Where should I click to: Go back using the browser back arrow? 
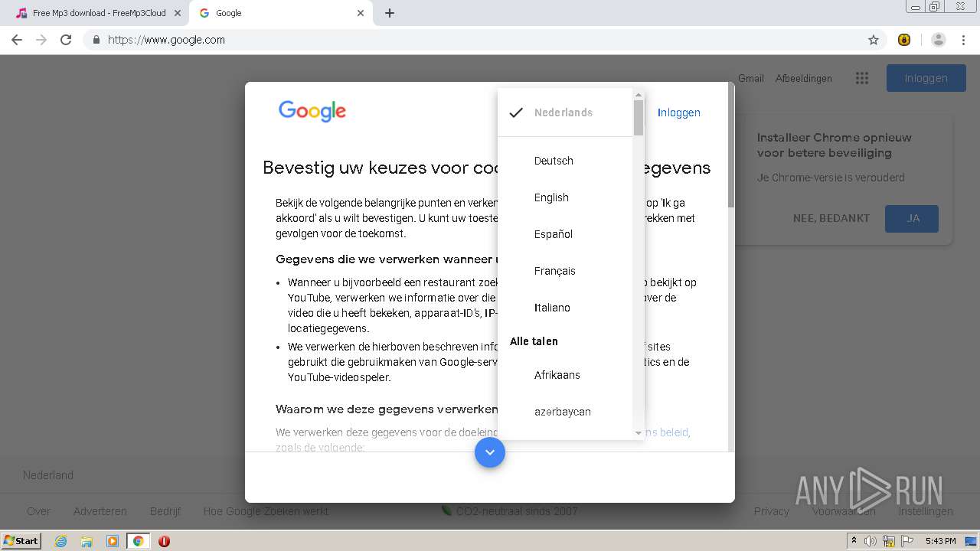click(17, 40)
